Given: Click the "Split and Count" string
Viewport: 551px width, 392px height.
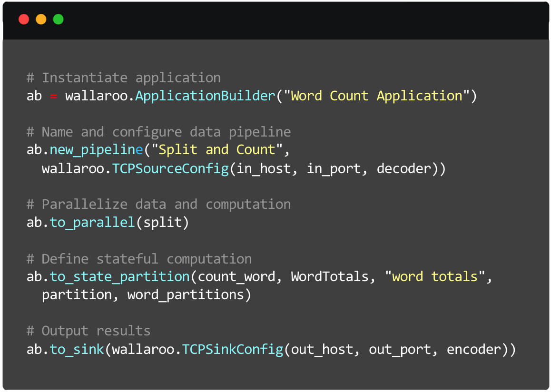Looking at the screenshot, I should click(217, 150).
